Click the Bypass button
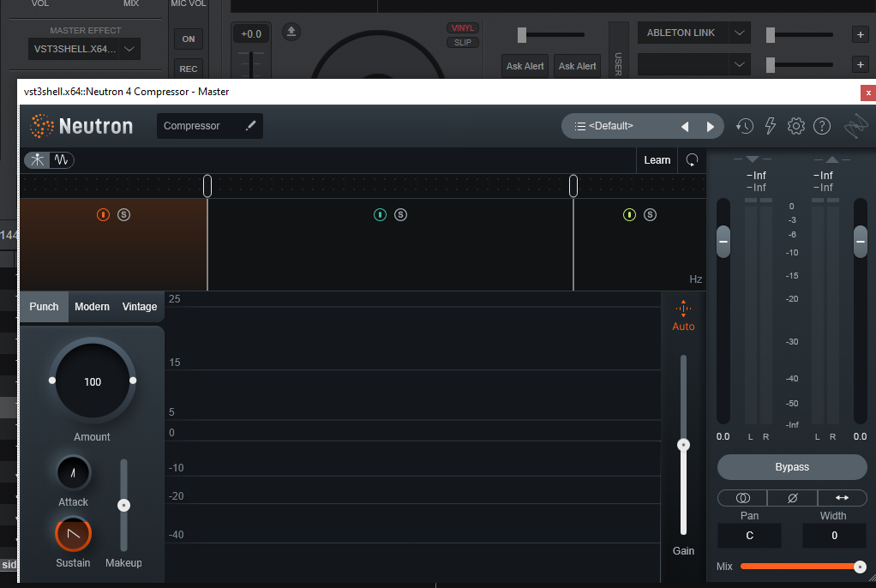The height and width of the screenshot is (588, 876). click(792, 467)
